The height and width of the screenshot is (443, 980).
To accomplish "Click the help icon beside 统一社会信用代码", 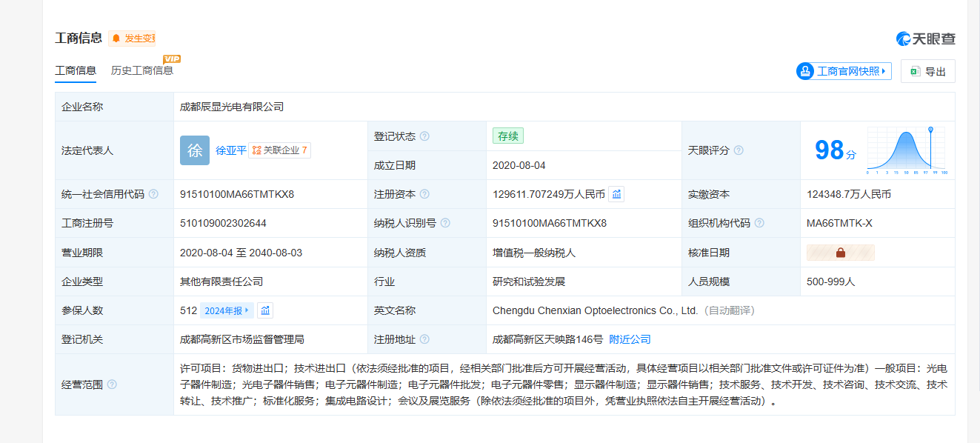I will (153, 194).
